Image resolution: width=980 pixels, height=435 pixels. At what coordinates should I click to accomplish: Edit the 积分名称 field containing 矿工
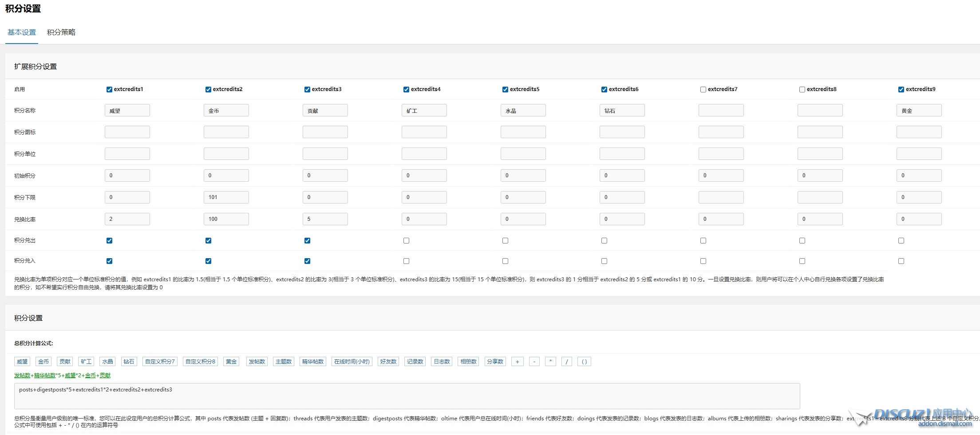pyautogui.click(x=424, y=110)
